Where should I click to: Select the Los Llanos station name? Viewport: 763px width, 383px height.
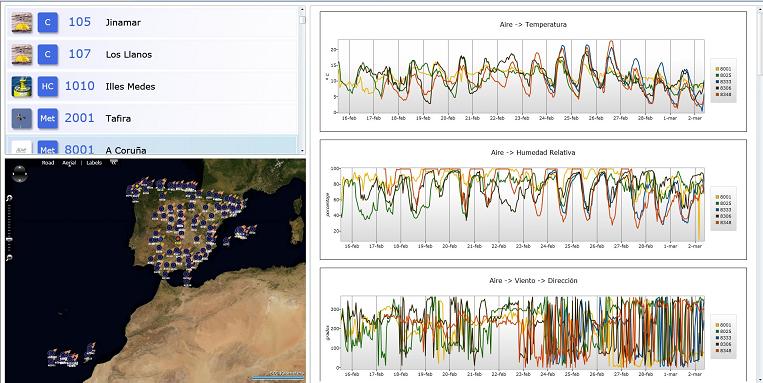(129, 55)
